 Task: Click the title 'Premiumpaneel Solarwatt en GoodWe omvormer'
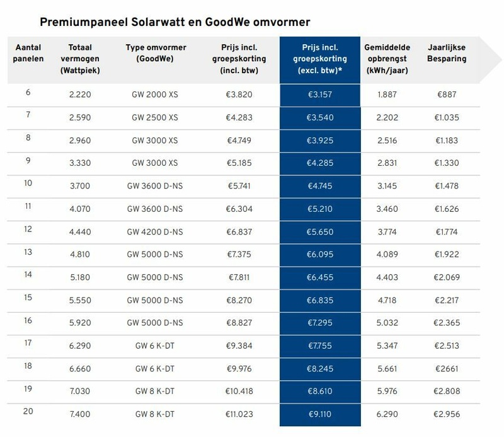pyautogui.click(x=175, y=23)
